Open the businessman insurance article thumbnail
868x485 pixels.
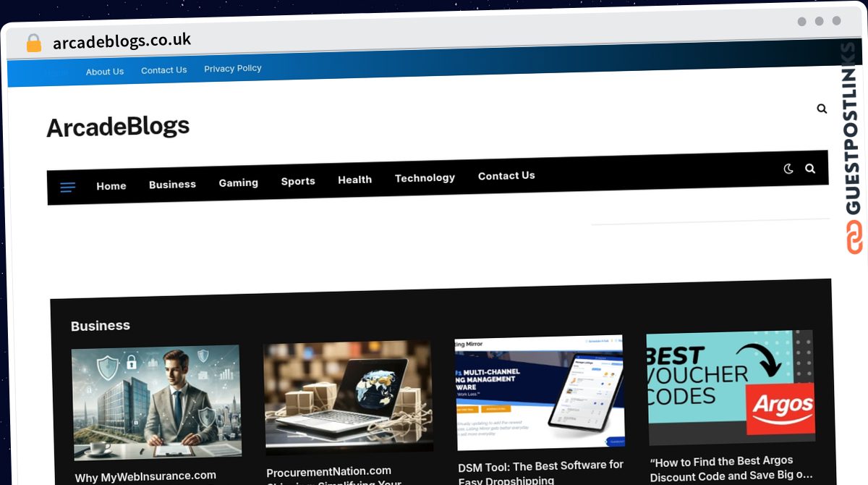156,402
